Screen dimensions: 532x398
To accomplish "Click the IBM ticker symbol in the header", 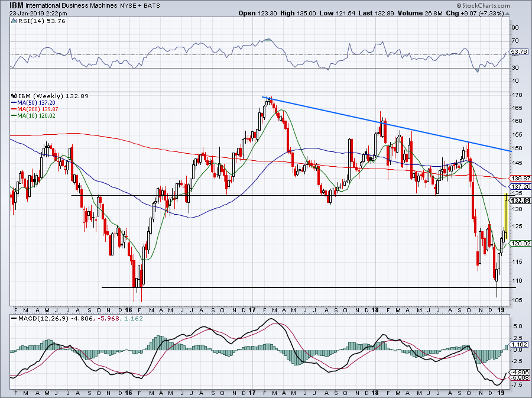I will (x=17, y=5).
